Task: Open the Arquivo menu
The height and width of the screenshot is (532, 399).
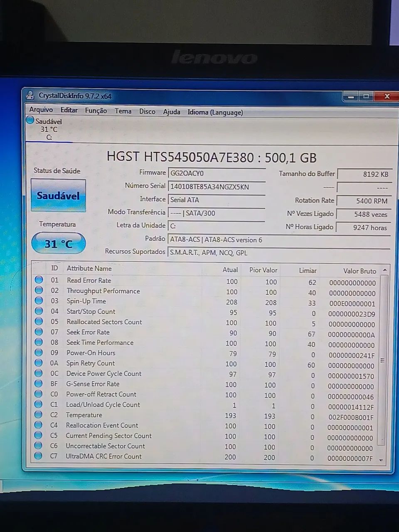Action: [x=41, y=110]
